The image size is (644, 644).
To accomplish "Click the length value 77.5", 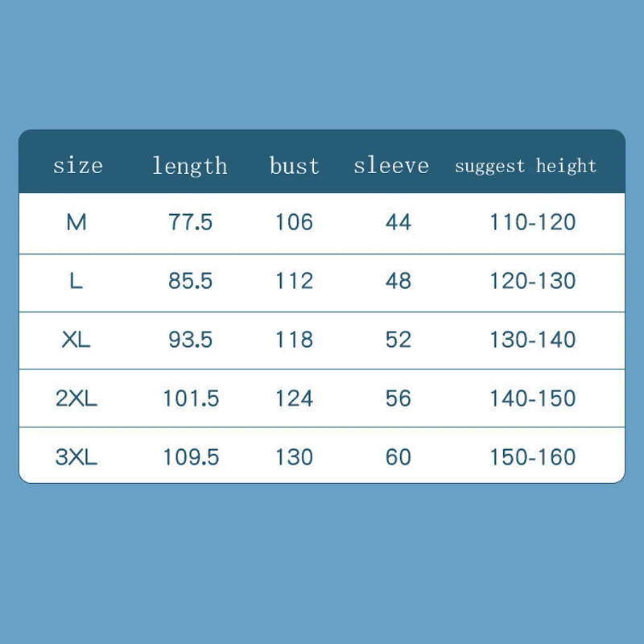I will click(191, 222).
